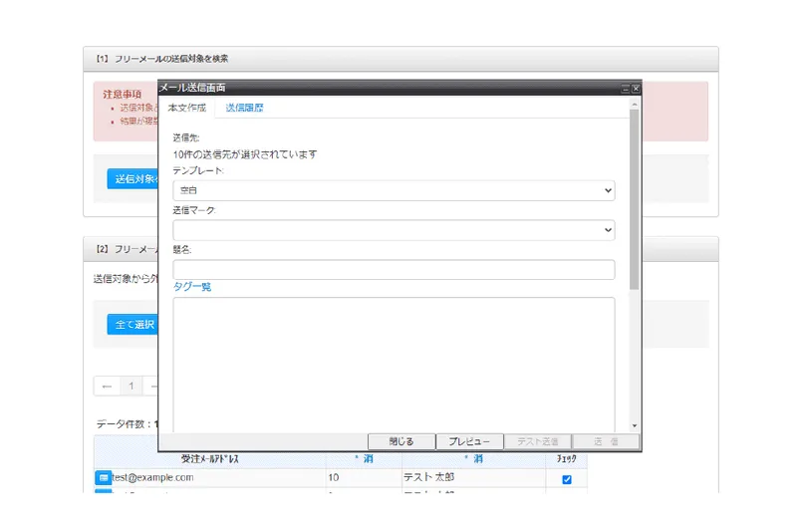Click the テスト送信 button
Screen dimensions: 797x532
coord(538,441)
